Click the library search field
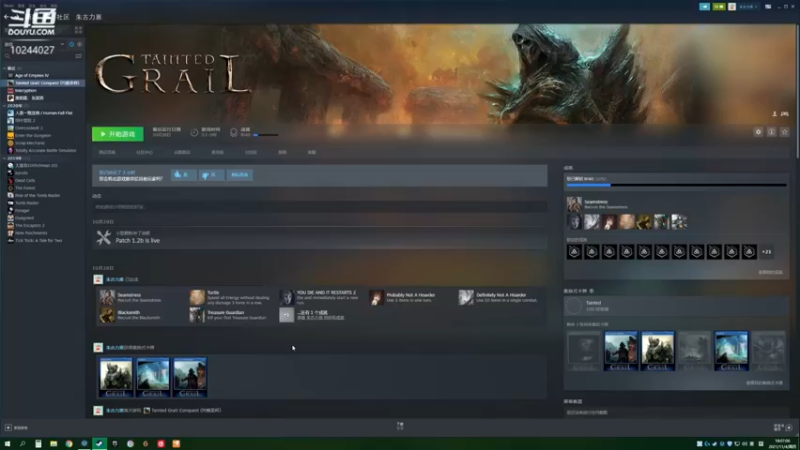The height and width of the screenshot is (450, 800). [38, 56]
